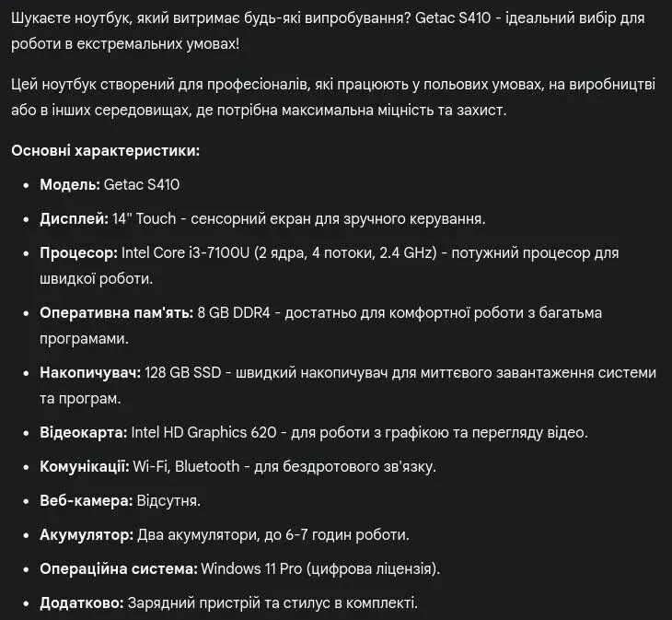The height and width of the screenshot is (620, 672).
Task: Click the "Основні характеристики:" heading
Action: 105,150
